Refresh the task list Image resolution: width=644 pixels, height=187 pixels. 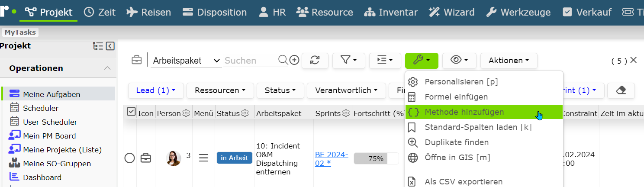click(x=315, y=61)
